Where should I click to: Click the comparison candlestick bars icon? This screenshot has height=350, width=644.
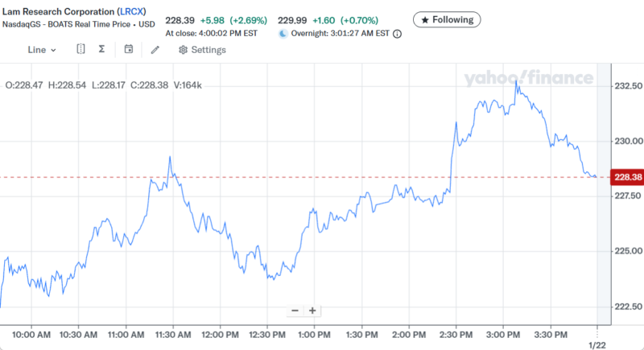click(80, 50)
